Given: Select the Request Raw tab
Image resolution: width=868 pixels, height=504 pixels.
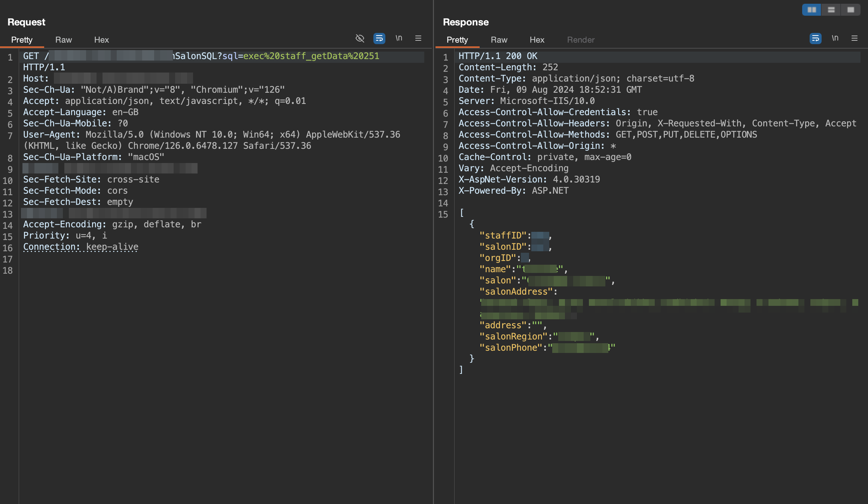Looking at the screenshot, I should 64,40.
